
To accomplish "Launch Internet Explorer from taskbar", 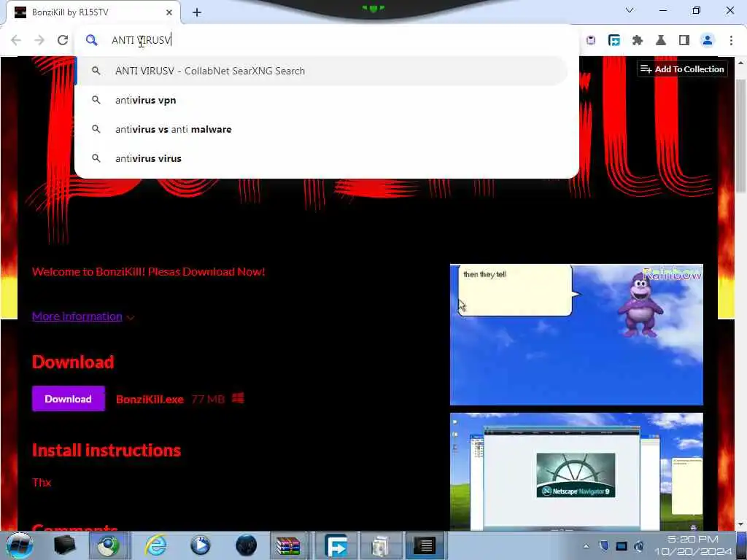I will click(x=156, y=545).
